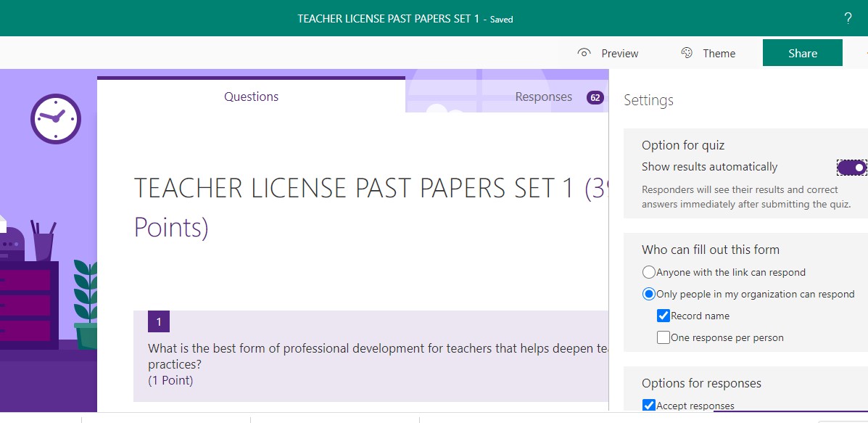This screenshot has width=868, height=423.
Task: Select Anyone with the link can respond
Action: point(649,272)
